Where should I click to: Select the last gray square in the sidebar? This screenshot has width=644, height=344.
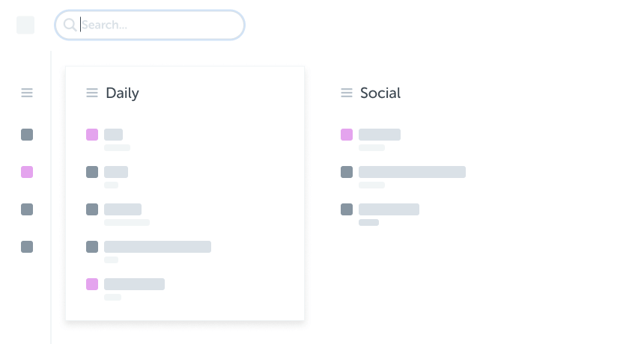click(x=27, y=247)
